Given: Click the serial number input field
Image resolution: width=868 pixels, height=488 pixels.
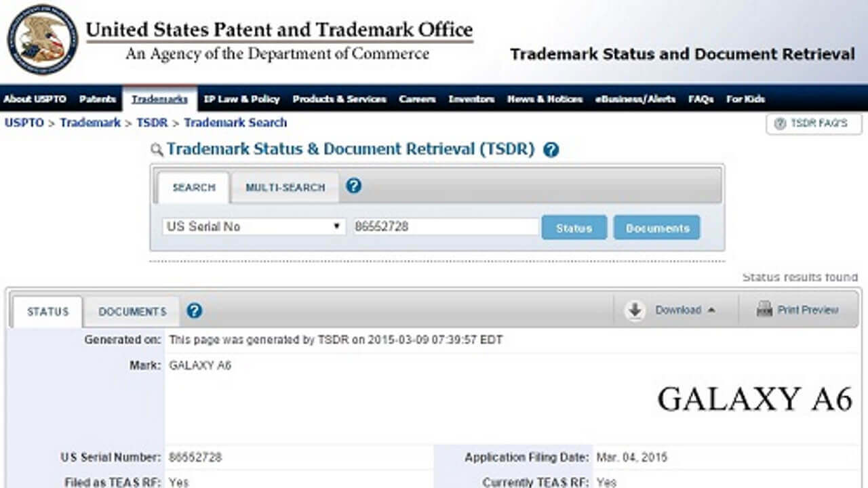Looking at the screenshot, I should [x=446, y=227].
